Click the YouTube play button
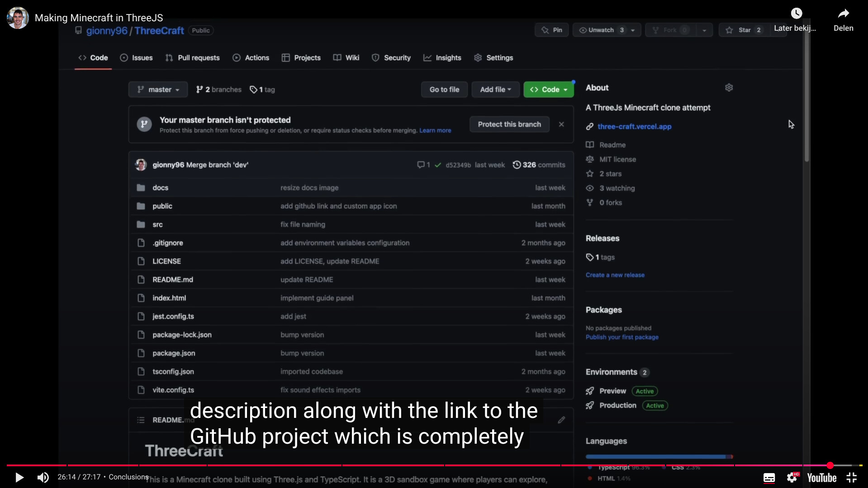868x488 pixels. tap(19, 477)
